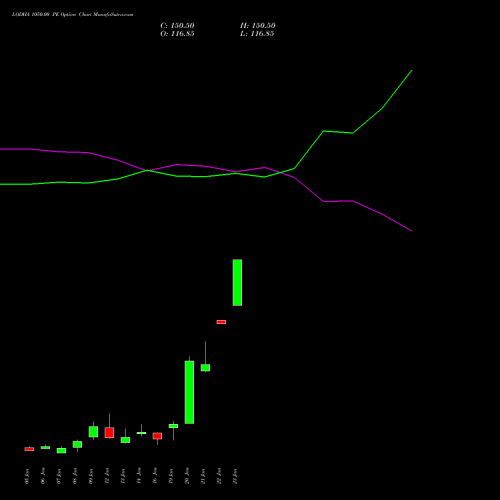
Task: Click the "14 Jan" date axis label
Action: pos(139,476)
